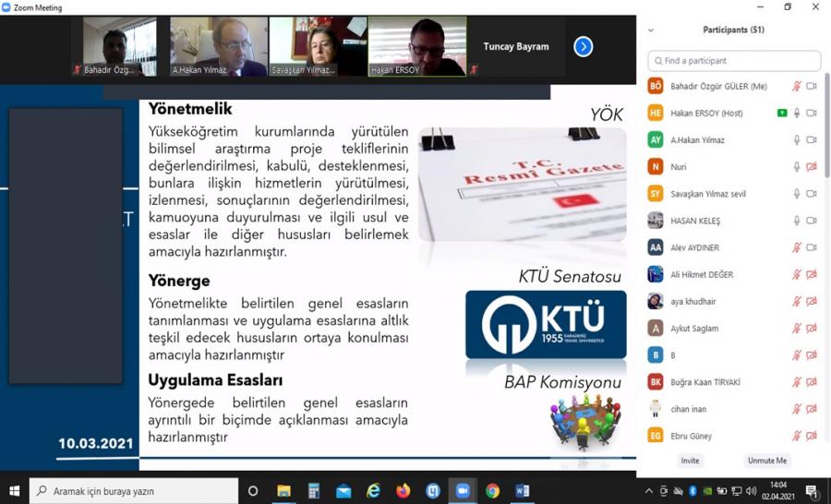Launch Firefox from the taskbar
Screen dimensions: 831x504
point(403,491)
